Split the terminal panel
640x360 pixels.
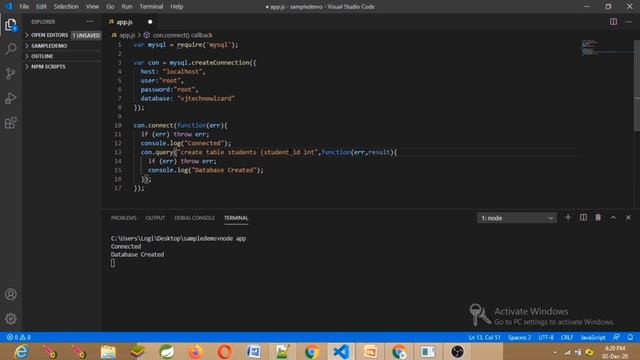[583, 218]
